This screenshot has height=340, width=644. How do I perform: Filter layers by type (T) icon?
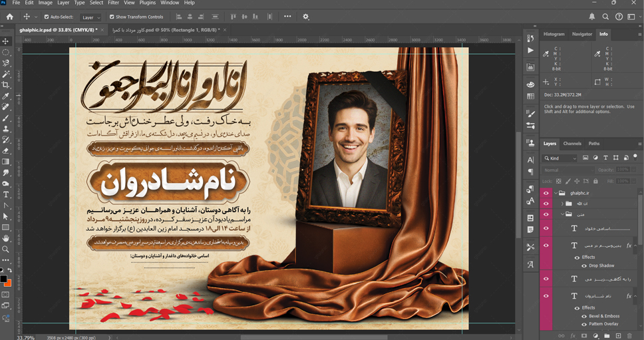pyautogui.click(x=605, y=158)
